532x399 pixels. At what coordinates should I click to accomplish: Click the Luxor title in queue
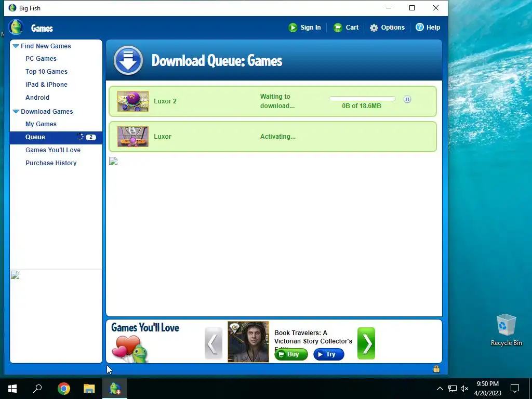[x=163, y=137]
